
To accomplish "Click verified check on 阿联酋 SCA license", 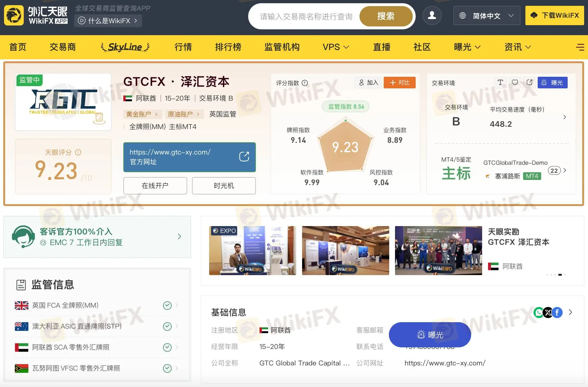I will pyautogui.click(x=167, y=347).
